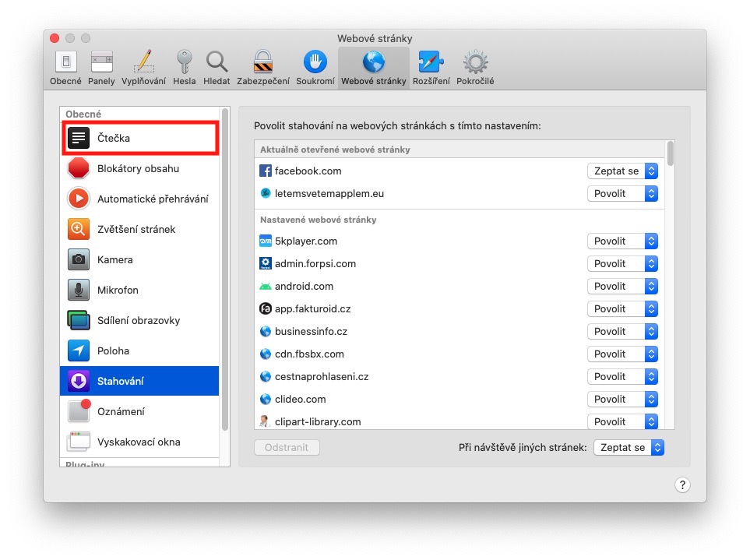Select Blokátory obsahu in the sidebar
750x560 pixels.
click(139, 168)
